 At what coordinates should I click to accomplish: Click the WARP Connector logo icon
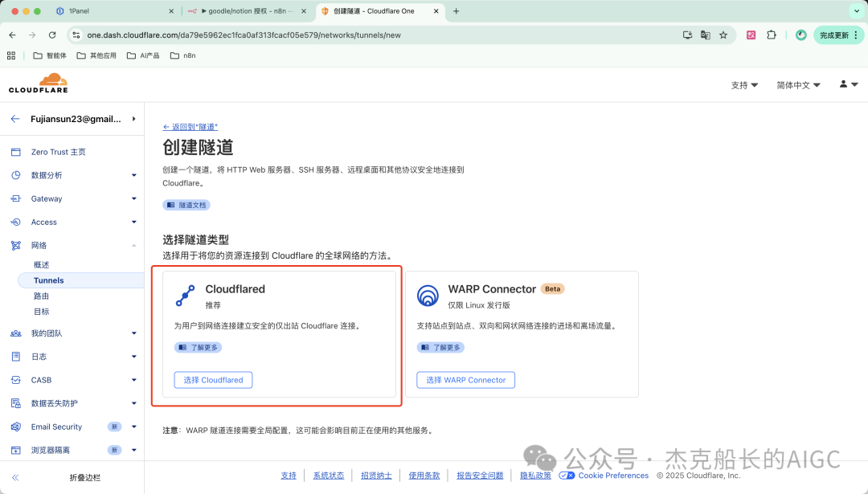click(x=428, y=296)
